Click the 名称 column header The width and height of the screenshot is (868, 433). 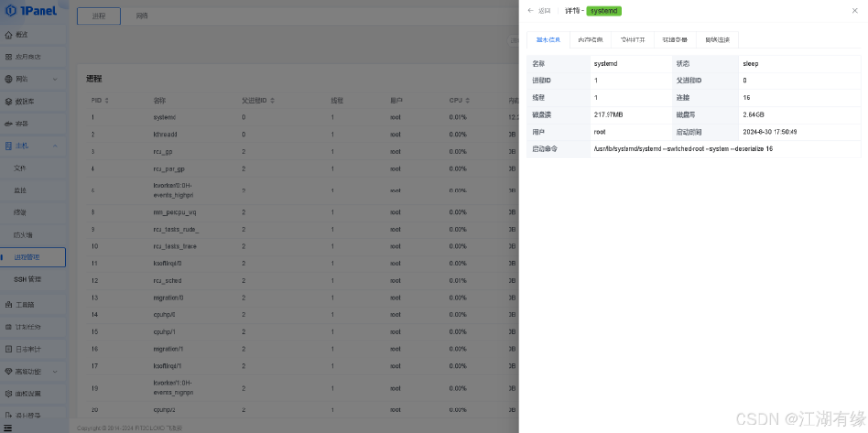tap(159, 101)
